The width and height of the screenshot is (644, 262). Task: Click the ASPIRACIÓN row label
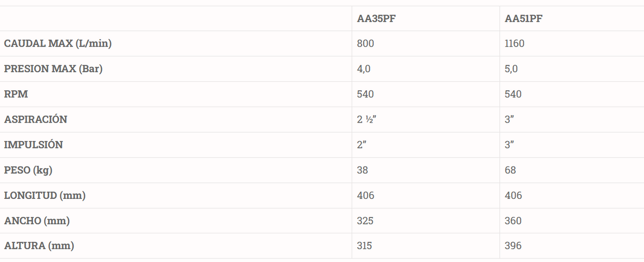tap(36, 119)
